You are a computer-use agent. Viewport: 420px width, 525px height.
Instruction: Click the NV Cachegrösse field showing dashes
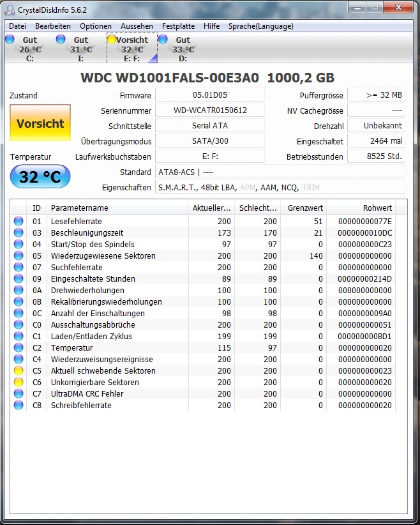[376, 110]
